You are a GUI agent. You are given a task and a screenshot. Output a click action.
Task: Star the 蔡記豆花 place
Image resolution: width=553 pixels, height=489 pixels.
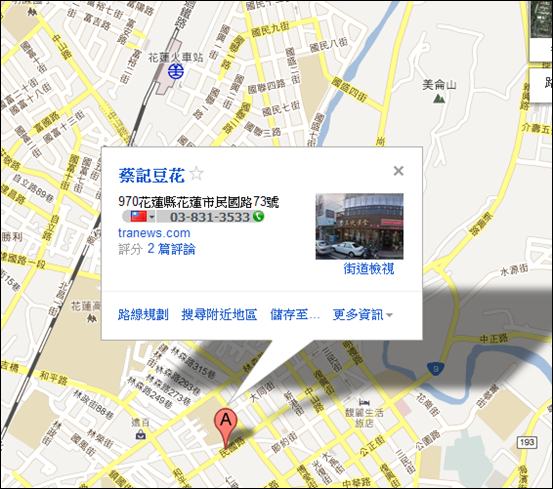(196, 174)
